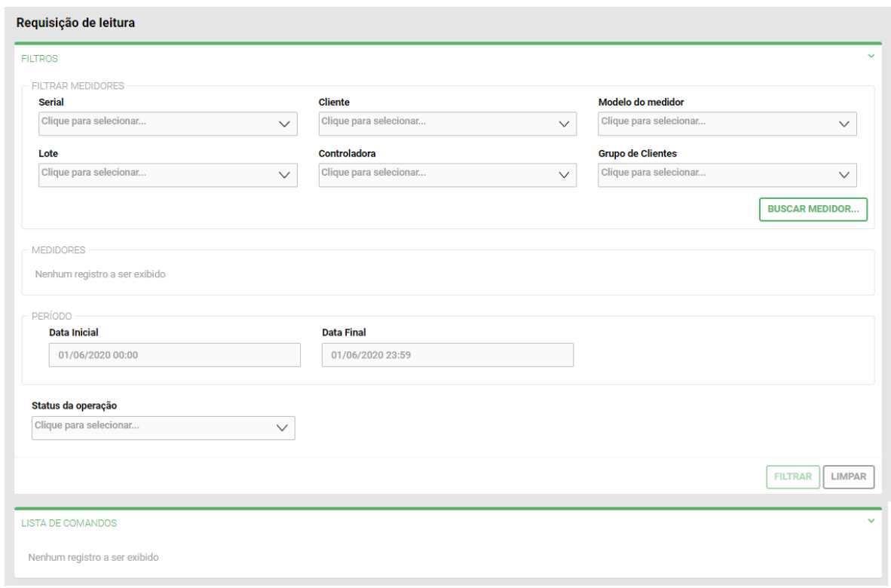Click the Cliente dropdown arrow icon
Viewport: 891px width, 588px height.
563,124
